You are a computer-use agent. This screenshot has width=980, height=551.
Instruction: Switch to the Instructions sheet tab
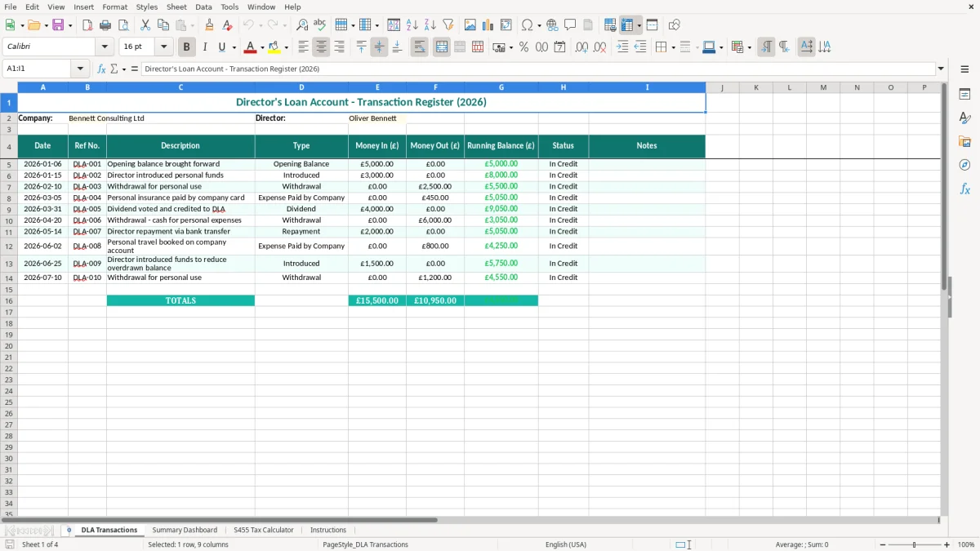(x=328, y=530)
